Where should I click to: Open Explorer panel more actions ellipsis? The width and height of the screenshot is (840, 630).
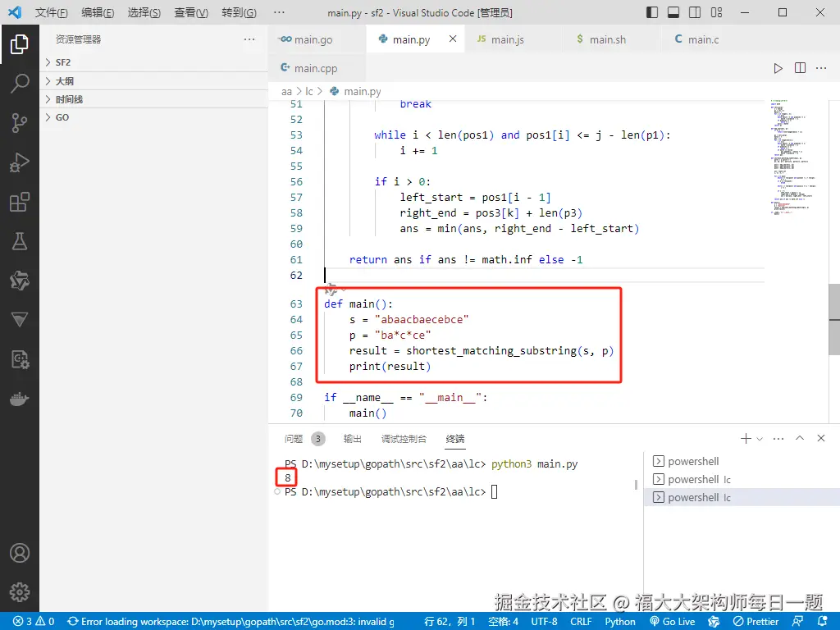(x=249, y=39)
